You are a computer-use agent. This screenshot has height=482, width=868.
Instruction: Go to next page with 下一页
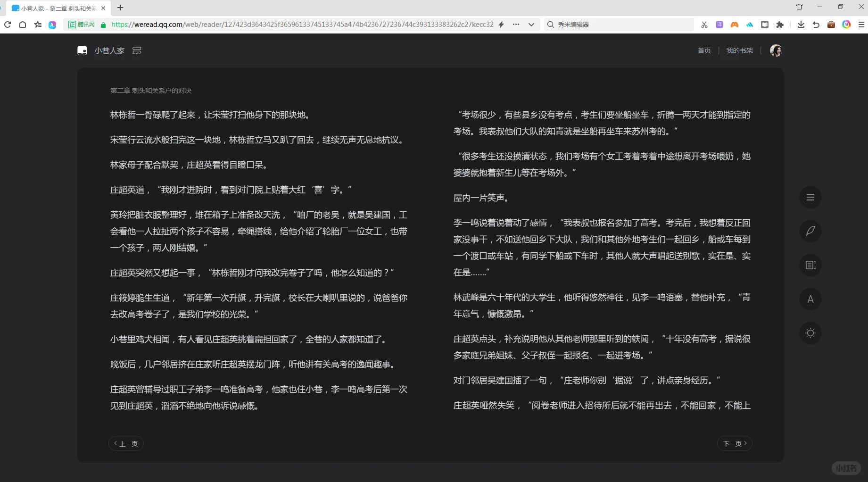tap(735, 443)
